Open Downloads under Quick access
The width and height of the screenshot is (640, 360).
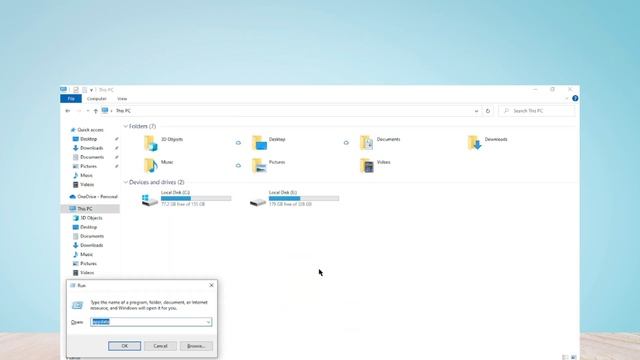pos(88,148)
